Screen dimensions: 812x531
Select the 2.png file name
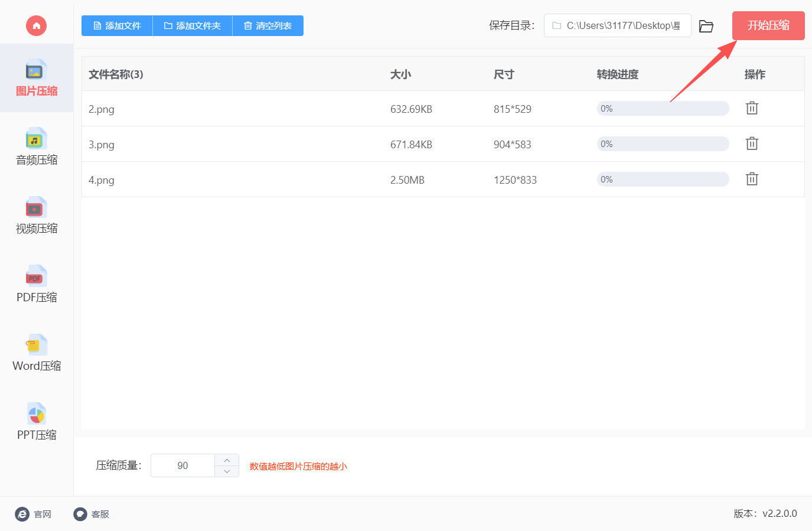[x=102, y=109]
